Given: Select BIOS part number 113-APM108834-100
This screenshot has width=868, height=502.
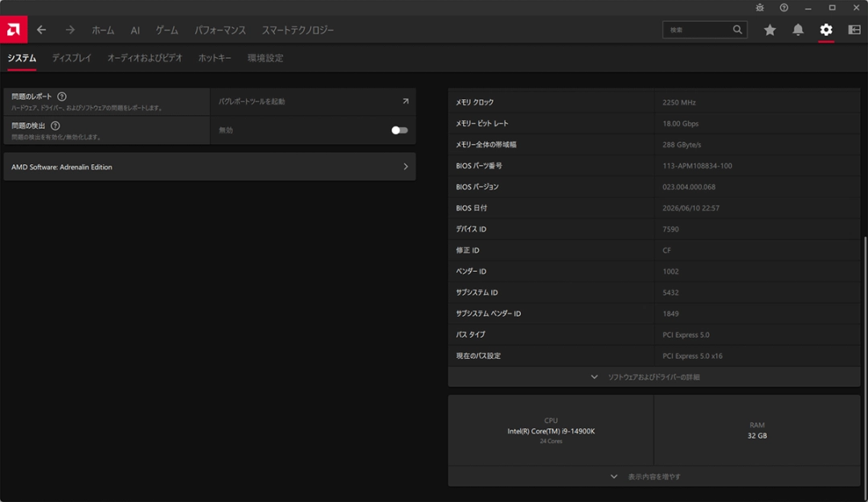Looking at the screenshot, I should tap(697, 166).
